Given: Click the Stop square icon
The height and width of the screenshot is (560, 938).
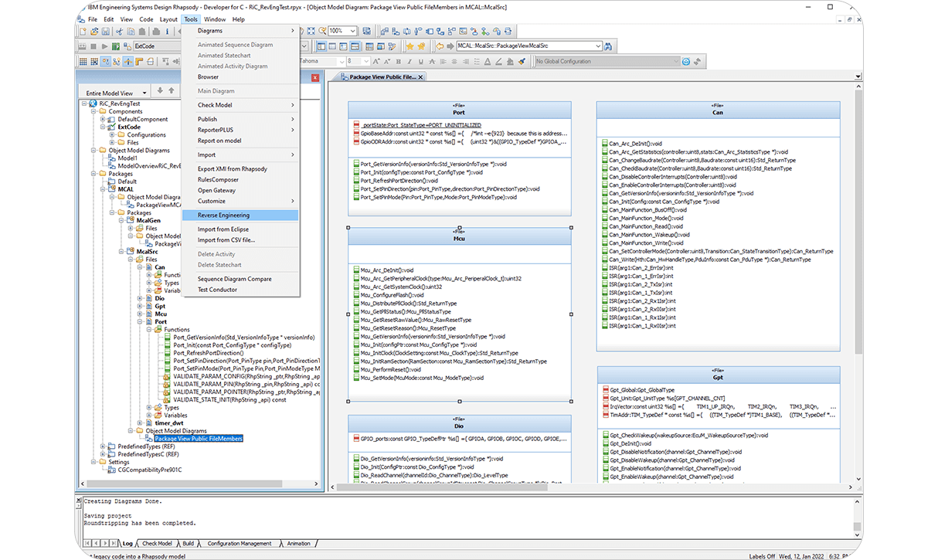Looking at the screenshot, I should click(x=93, y=46).
